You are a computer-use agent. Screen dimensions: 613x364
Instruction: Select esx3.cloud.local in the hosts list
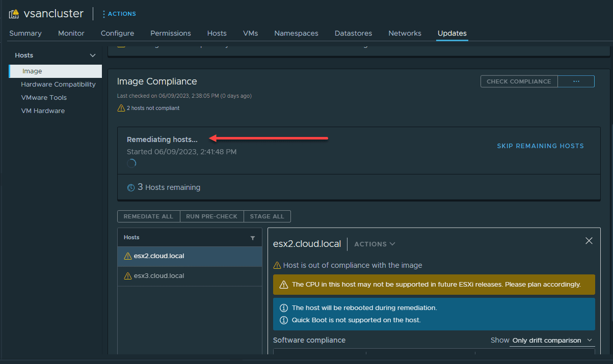158,276
